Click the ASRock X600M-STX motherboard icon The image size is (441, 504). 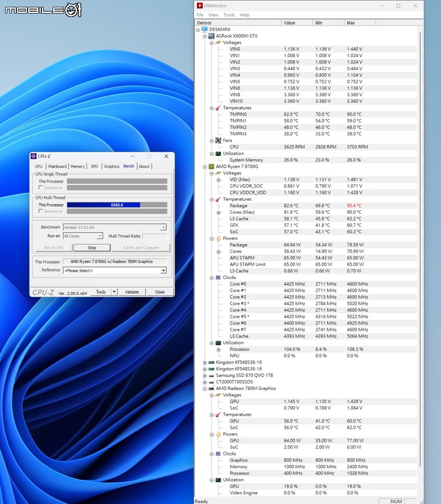point(211,36)
